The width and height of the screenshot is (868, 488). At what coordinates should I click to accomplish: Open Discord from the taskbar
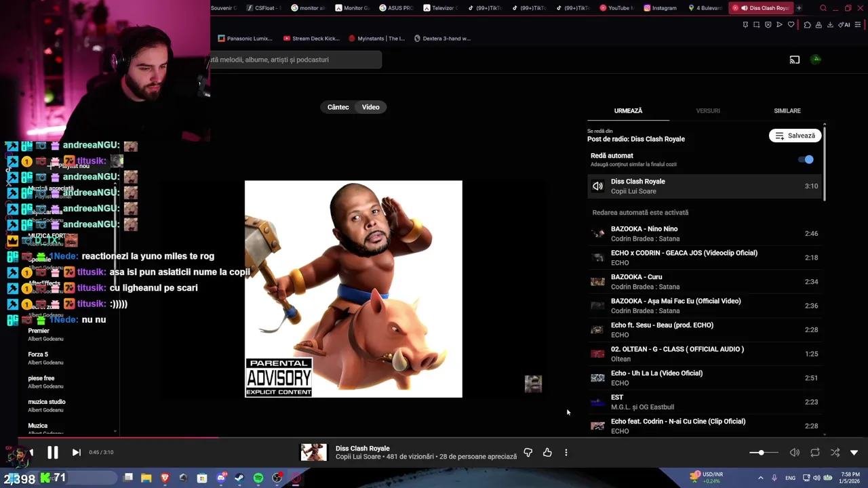221,478
